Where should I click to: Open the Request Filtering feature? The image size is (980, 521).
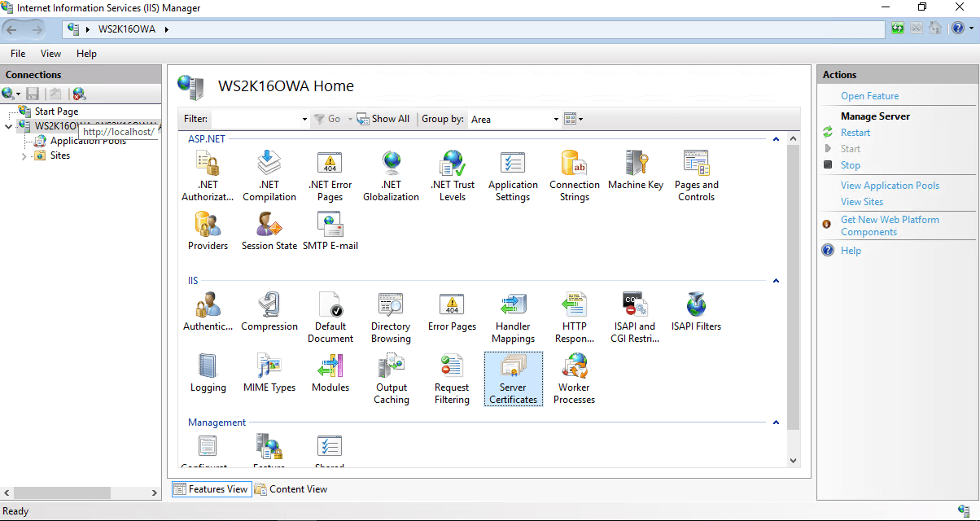(452, 379)
